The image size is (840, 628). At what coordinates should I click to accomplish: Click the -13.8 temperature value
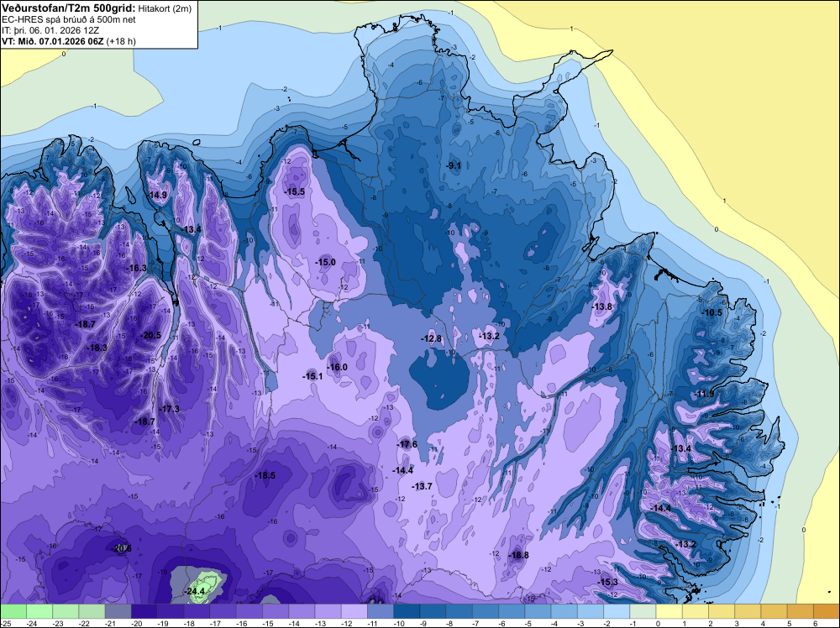pos(602,306)
